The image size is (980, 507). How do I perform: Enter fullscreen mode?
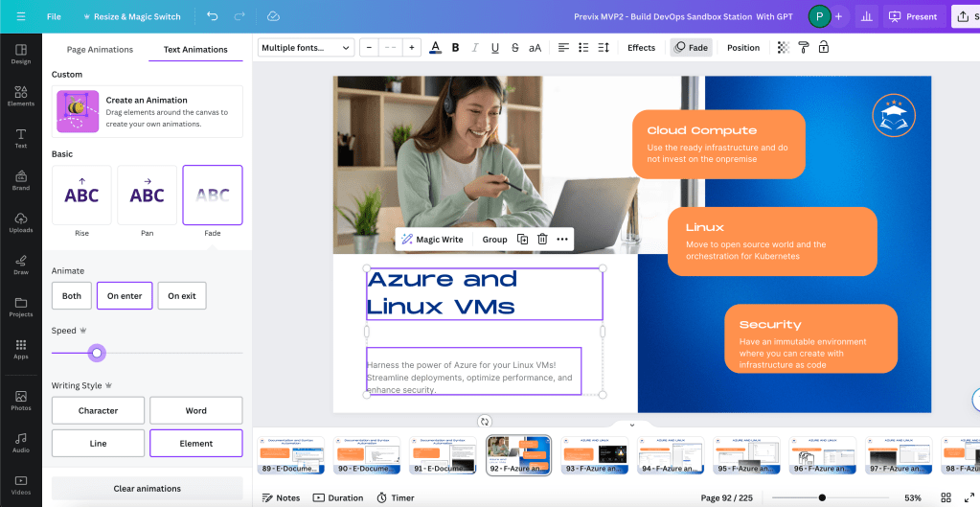coord(970,497)
